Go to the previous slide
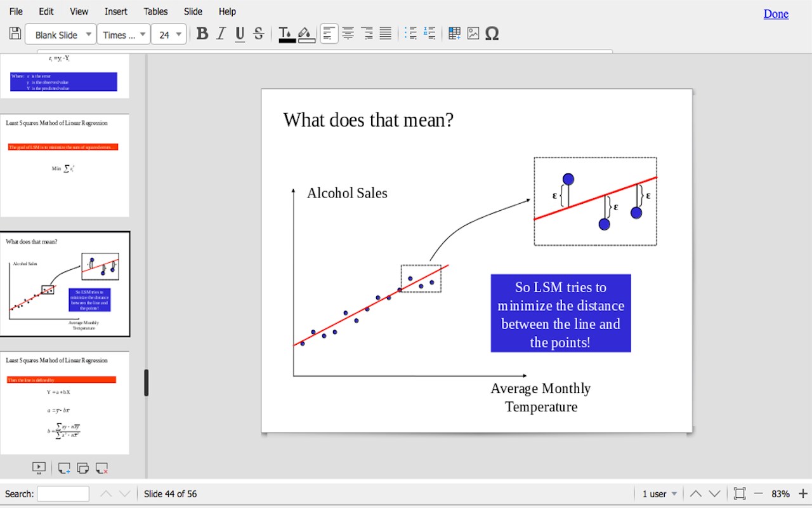812x508 pixels. point(696,493)
